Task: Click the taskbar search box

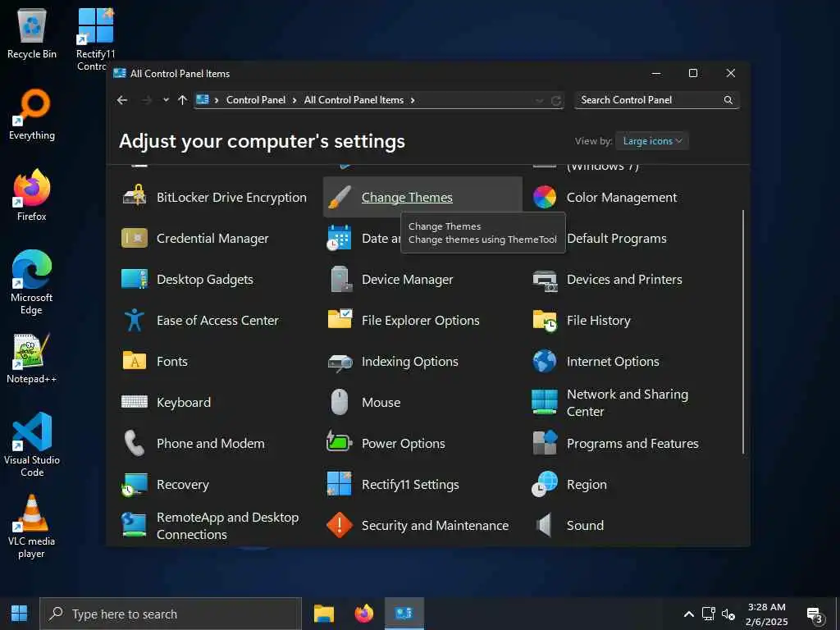Action: click(x=171, y=614)
